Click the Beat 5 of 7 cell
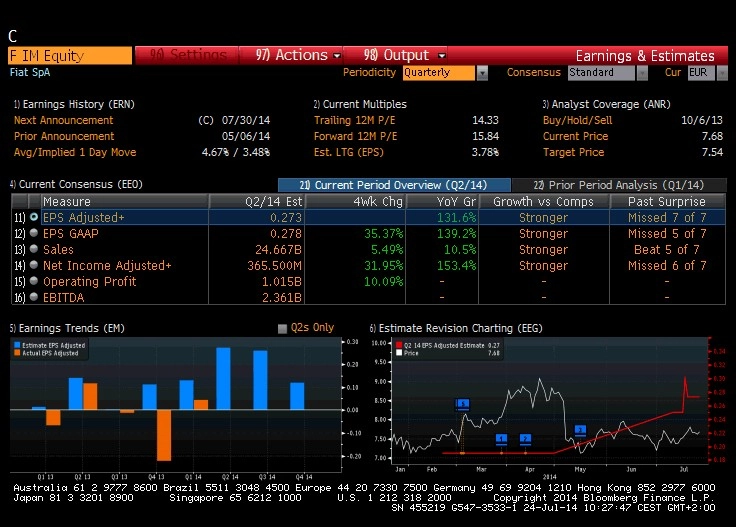Image resolution: width=736 pixels, height=527 pixels. pyautogui.click(x=667, y=250)
